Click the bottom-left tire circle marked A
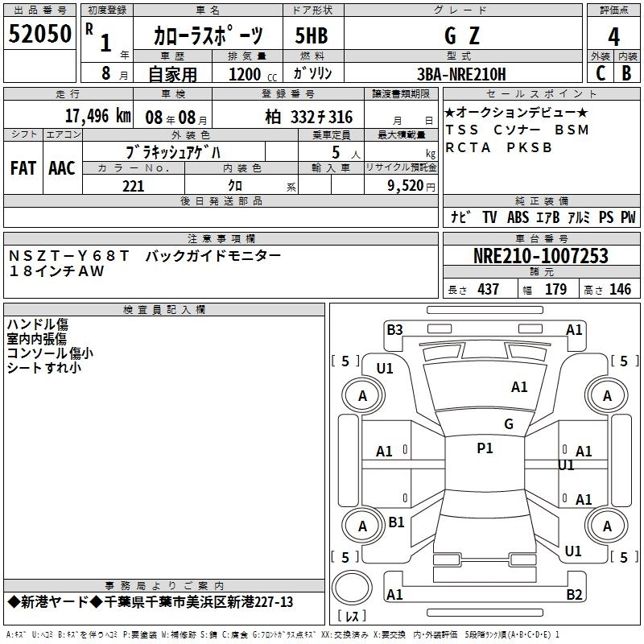Viewport: 644px width, 644px height. 362,526
